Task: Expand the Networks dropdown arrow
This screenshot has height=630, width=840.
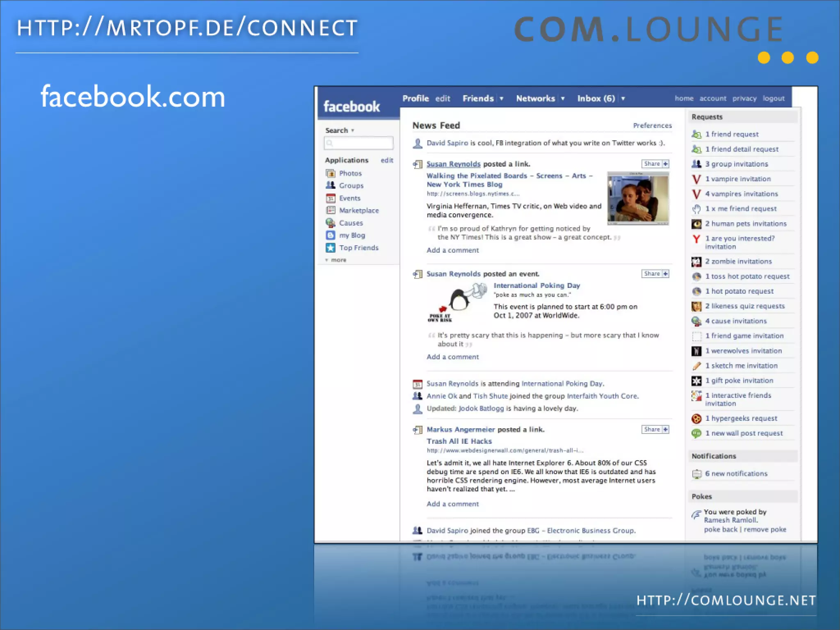Action: (563, 98)
